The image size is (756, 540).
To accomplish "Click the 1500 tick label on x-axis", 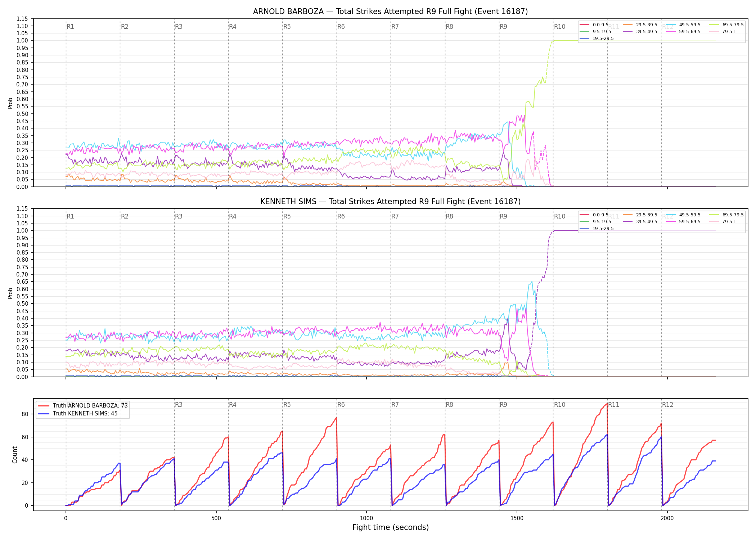I will point(517,518).
